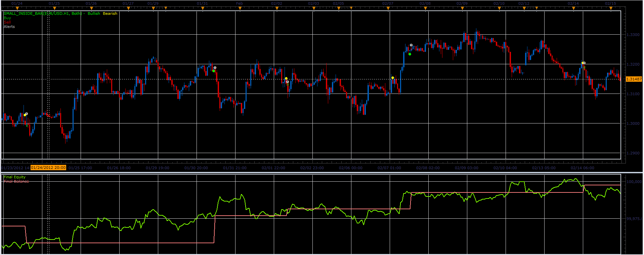
Task: Select the green Buy legend entry
Action: click(x=7, y=18)
